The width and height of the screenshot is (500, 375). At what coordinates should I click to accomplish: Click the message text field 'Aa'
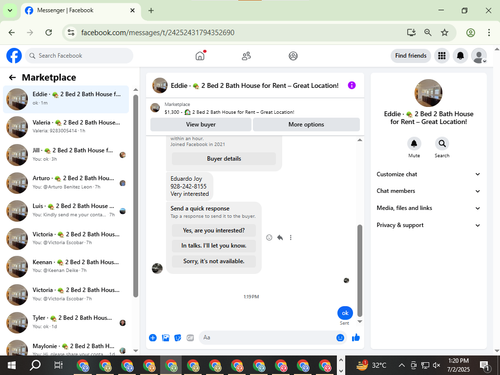pos(267,338)
